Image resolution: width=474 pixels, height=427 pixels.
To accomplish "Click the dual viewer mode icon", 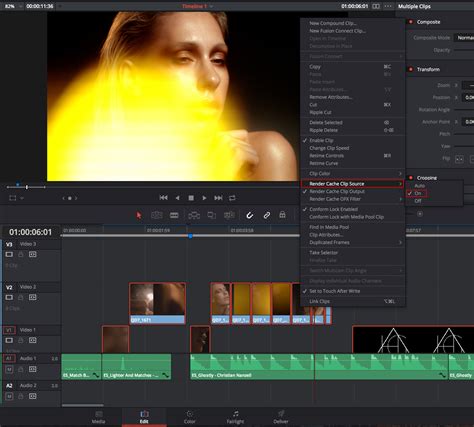I will tap(376, 6).
